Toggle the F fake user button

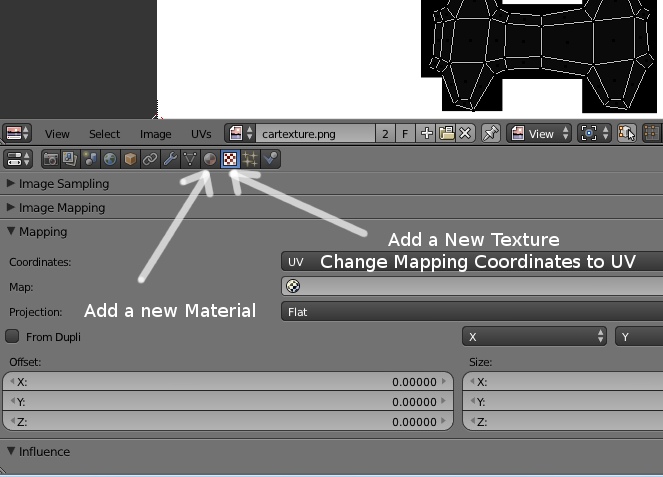pyautogui.click(x=405, y=133)
